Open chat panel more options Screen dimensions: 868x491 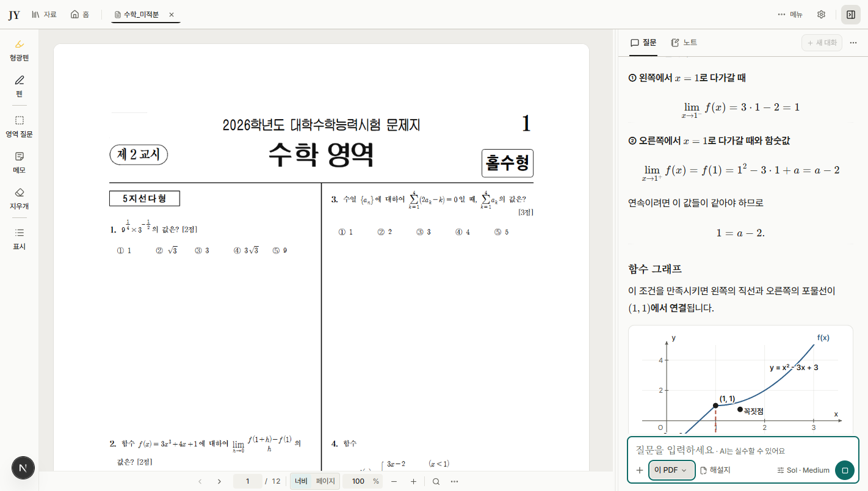(853, 43)
